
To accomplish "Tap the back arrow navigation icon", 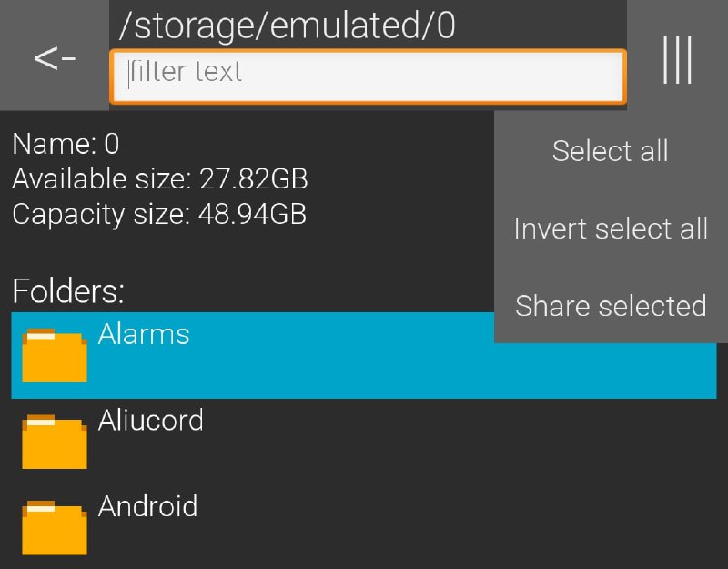I will [52, 57].
